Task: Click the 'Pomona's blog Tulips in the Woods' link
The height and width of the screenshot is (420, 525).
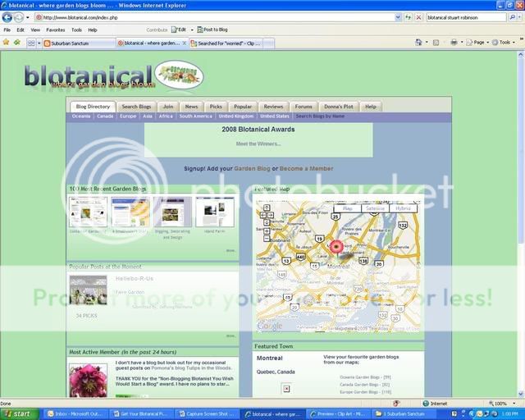Action: point(191,368)
